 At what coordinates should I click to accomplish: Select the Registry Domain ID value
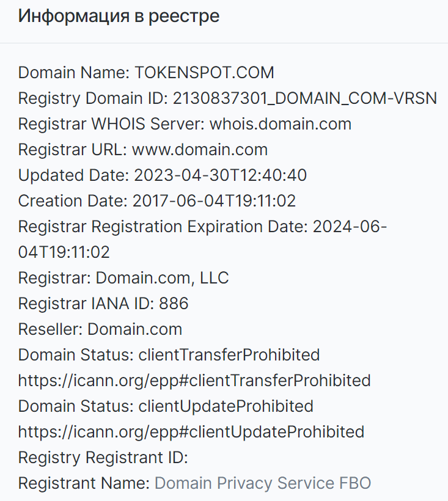(x=305, y=98)
